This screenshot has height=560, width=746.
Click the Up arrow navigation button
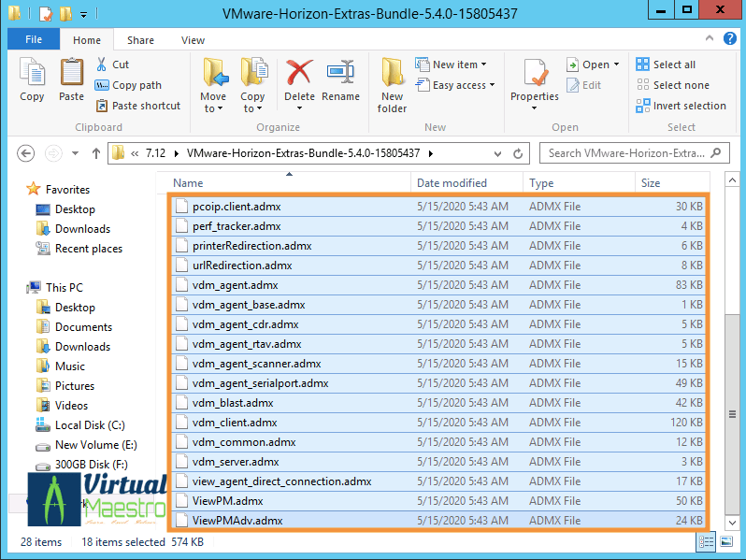[95, 153]
